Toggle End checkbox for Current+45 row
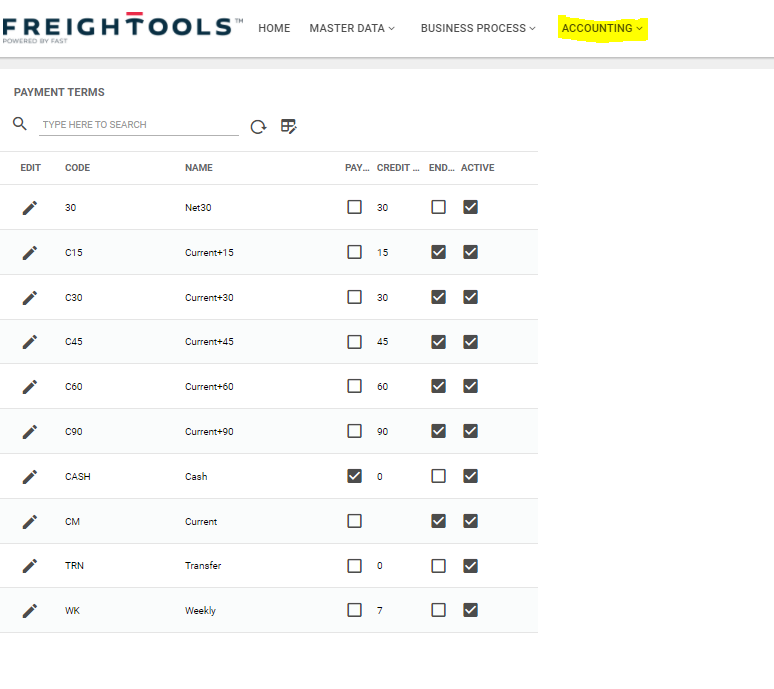The image size is (774, 689). click(x=438, y=342)
